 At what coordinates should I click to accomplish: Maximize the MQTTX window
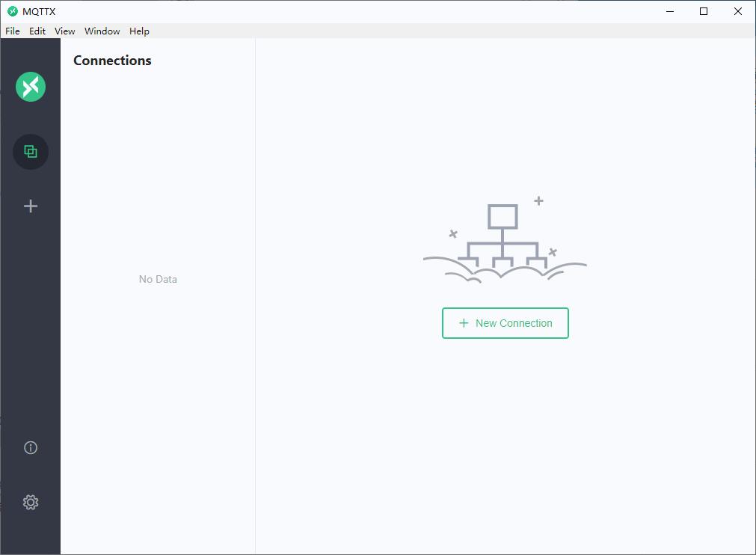(704, 11)
